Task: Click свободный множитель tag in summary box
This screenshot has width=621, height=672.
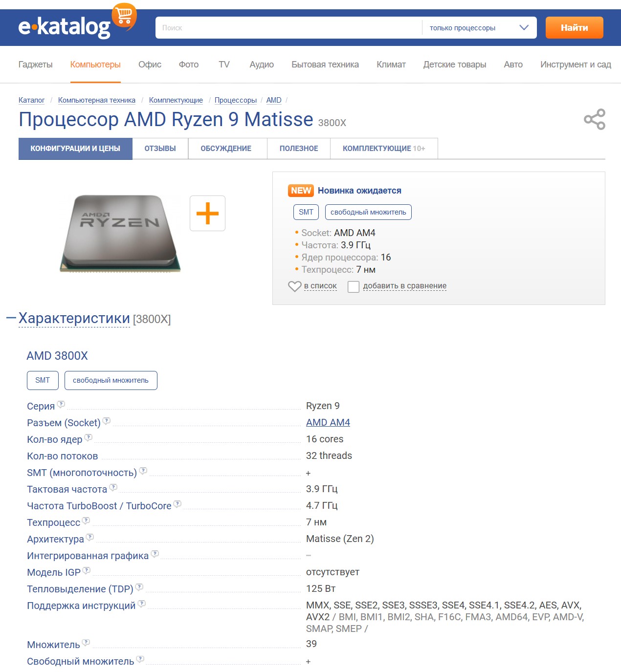Action: [x=368, y=212]
